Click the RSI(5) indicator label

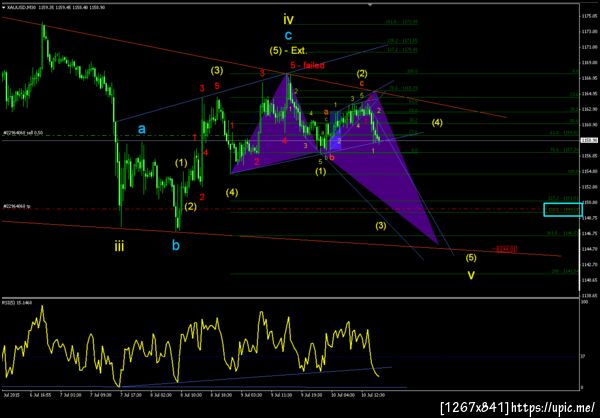(18, 302)
